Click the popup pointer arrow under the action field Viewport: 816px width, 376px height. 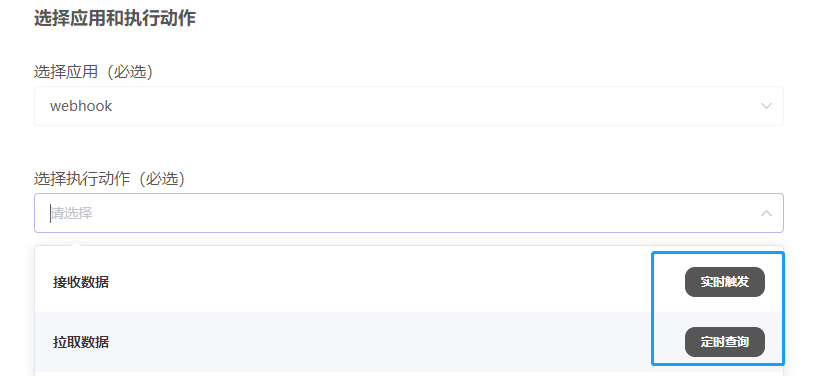[x=76, y=243]
